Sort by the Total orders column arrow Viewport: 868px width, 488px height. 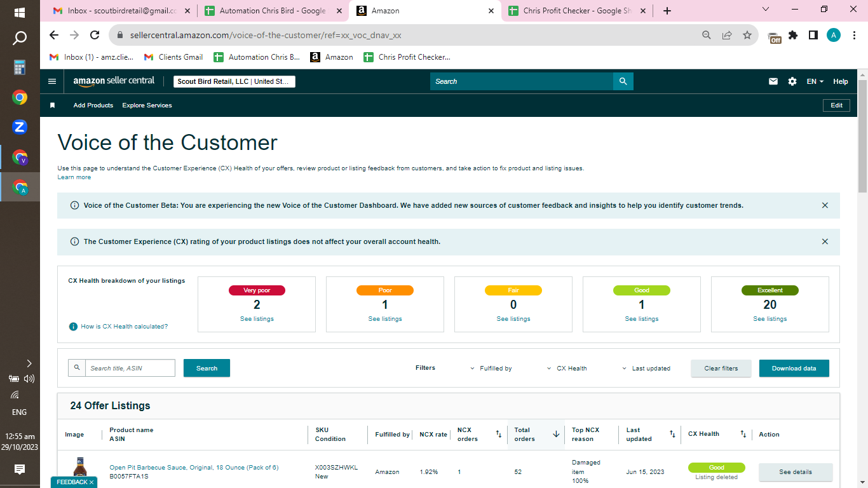coord(556,435)
